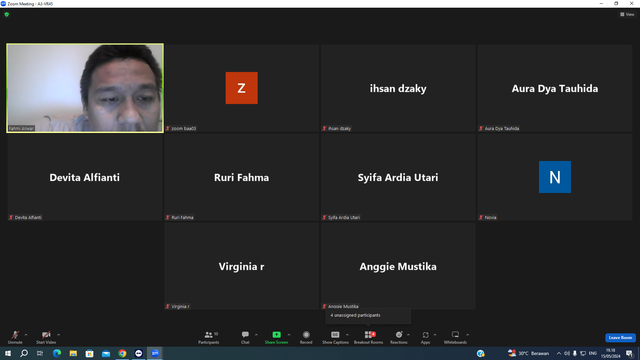Open Whiteboards
The width and height of the screenshot is (640, 360).
coord(455,337)
